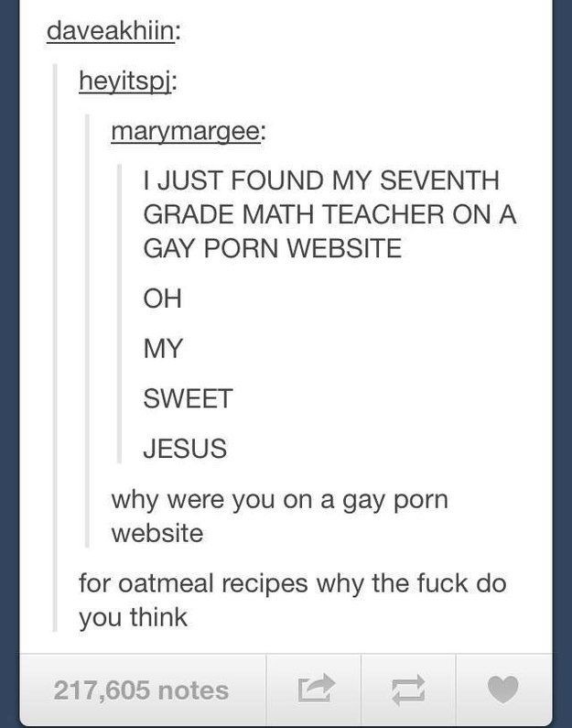The width and height of the screenshot is (572, 728).
Task: Click the quote bar beside heyitspj's reply
Action: 87,330
